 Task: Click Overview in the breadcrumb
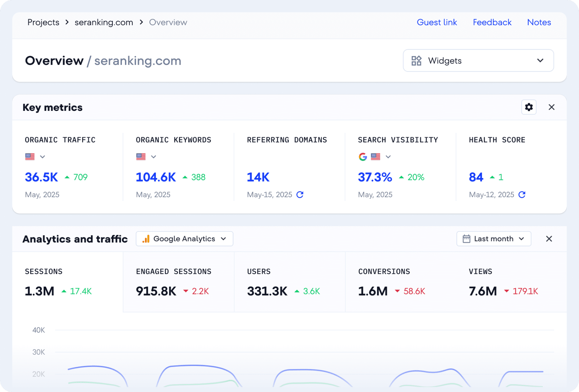(168, 22)
